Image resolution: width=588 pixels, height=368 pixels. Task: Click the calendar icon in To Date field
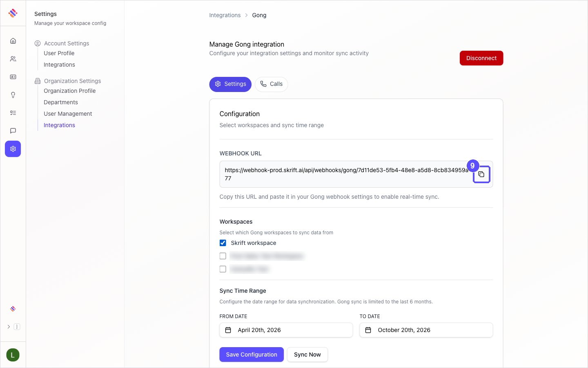pos(368,330)
